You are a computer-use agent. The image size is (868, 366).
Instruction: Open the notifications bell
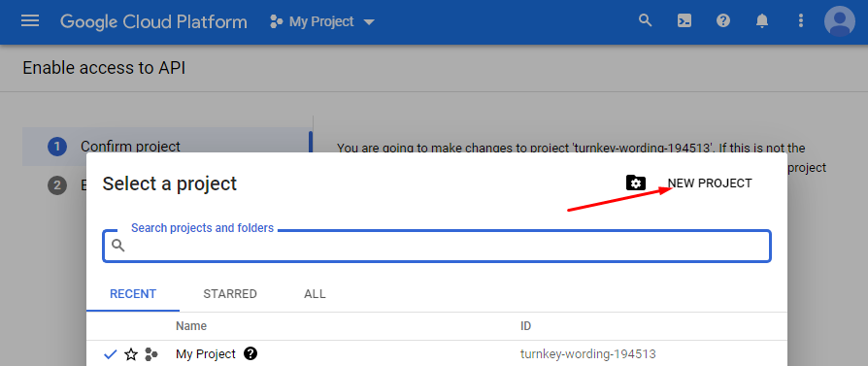coord(762,21)
